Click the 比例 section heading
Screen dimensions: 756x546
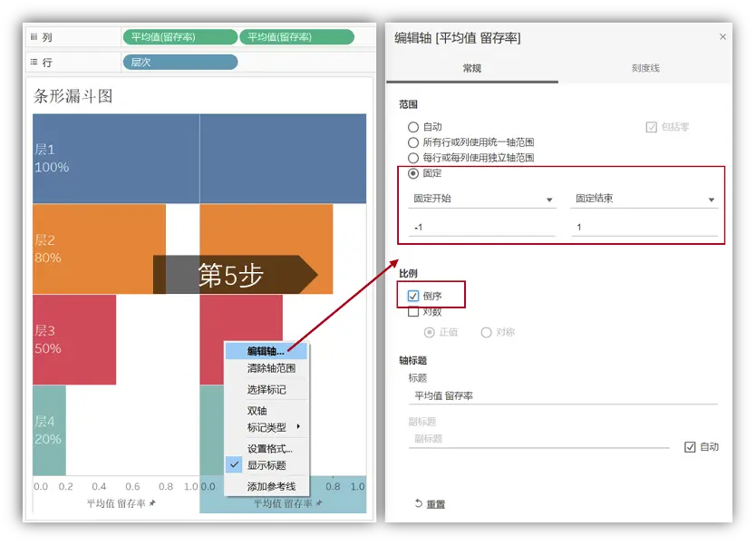(x=408, y=274)
